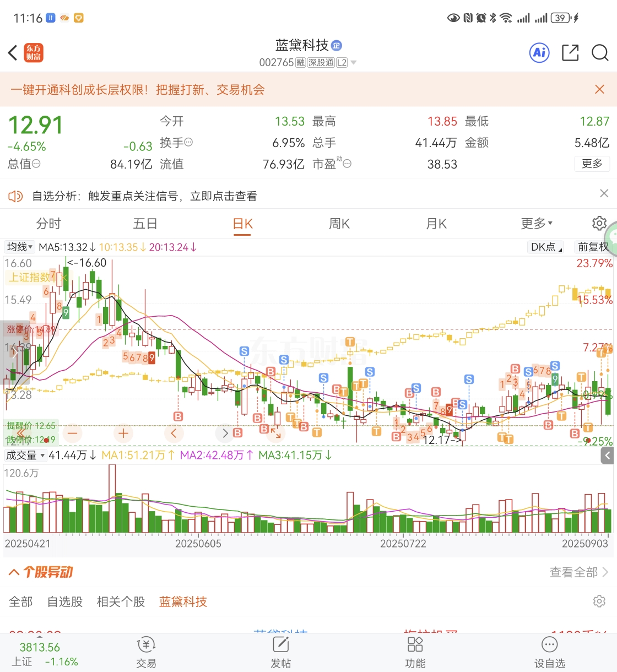Viewport: 617px width, 672px height.
Task: Expand side panel arrow near volume chart
Action: (608, 456)
